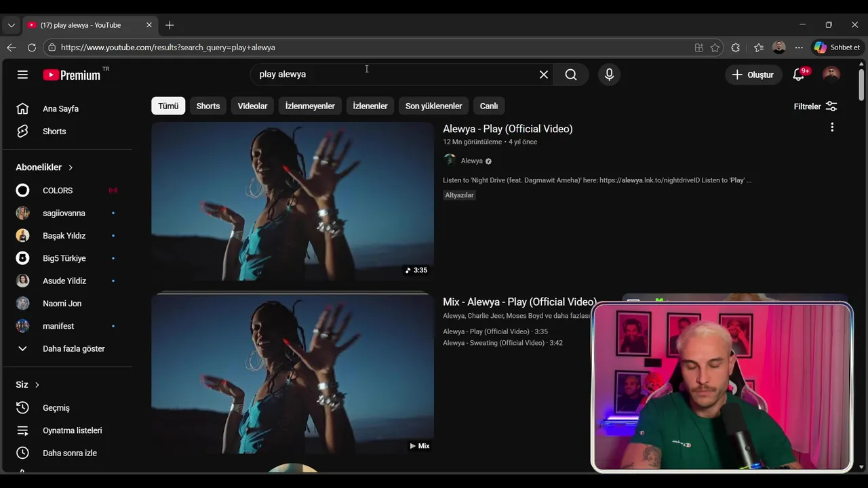Screen dimensions: 868x488
Task: Open Shorts in the sidebar
Action: [x=66, y=131]
